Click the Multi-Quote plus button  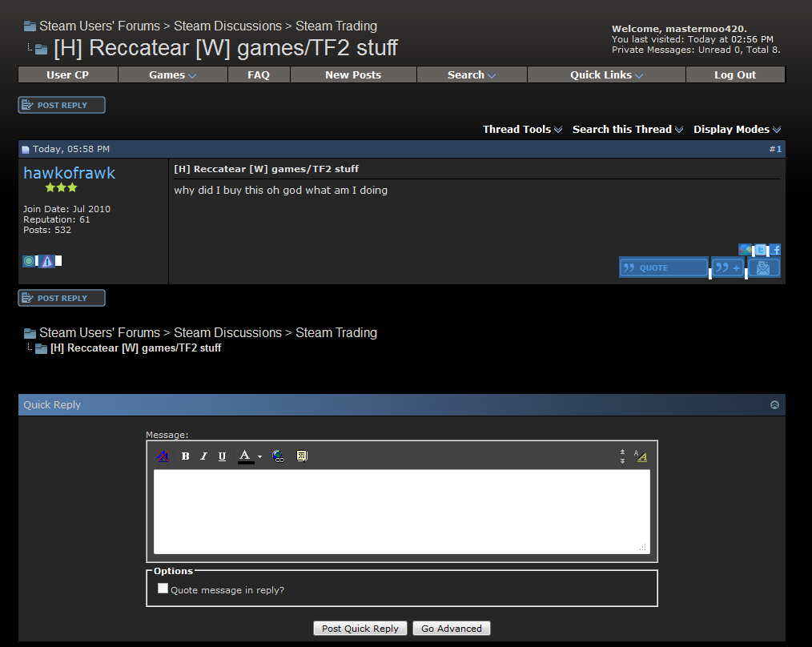(728, 267)
